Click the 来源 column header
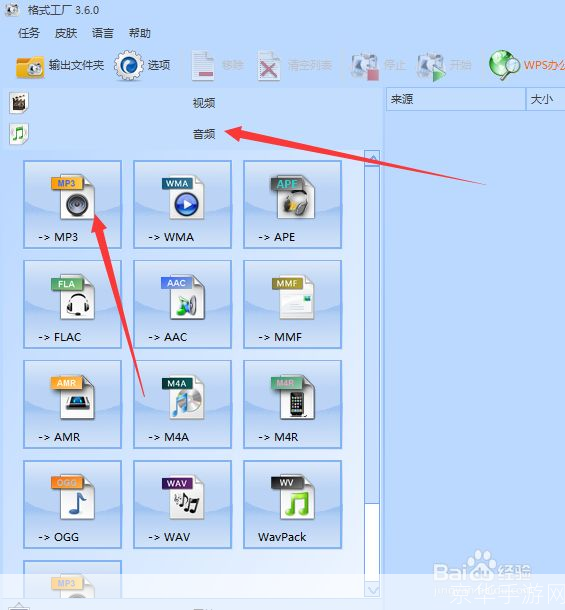This screenshot has width=565, height=610. click(456, 99)
